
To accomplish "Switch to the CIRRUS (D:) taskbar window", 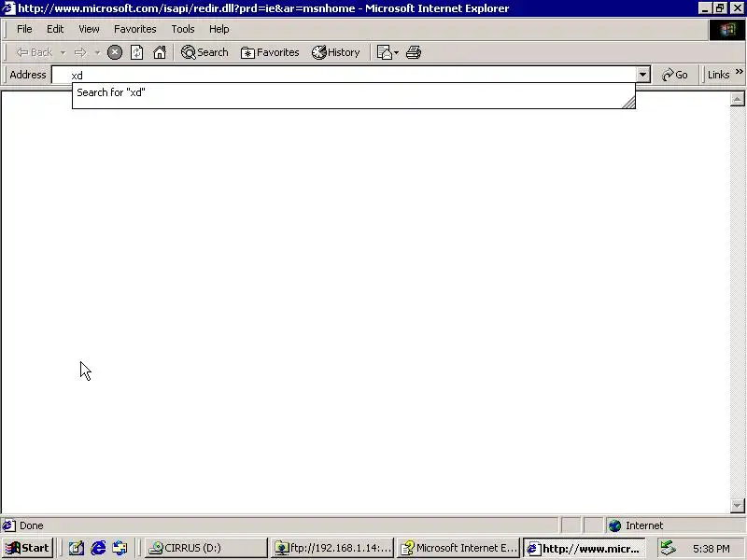I will (205, 548).
